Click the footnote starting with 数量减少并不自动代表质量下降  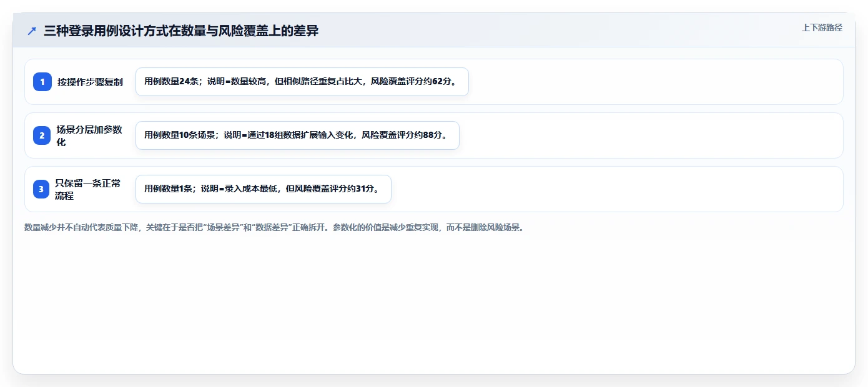pyautogui.click(x=275, y=227)
